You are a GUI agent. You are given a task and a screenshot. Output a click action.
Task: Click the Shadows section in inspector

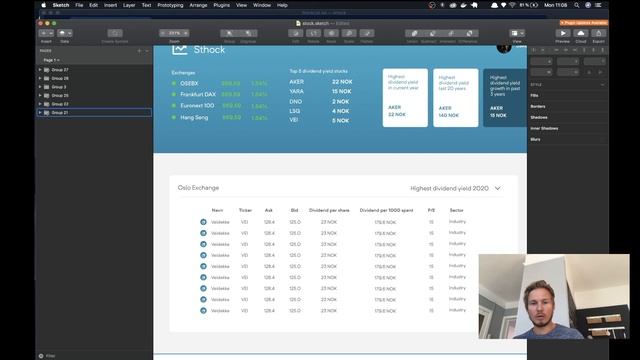click(539, 118)
